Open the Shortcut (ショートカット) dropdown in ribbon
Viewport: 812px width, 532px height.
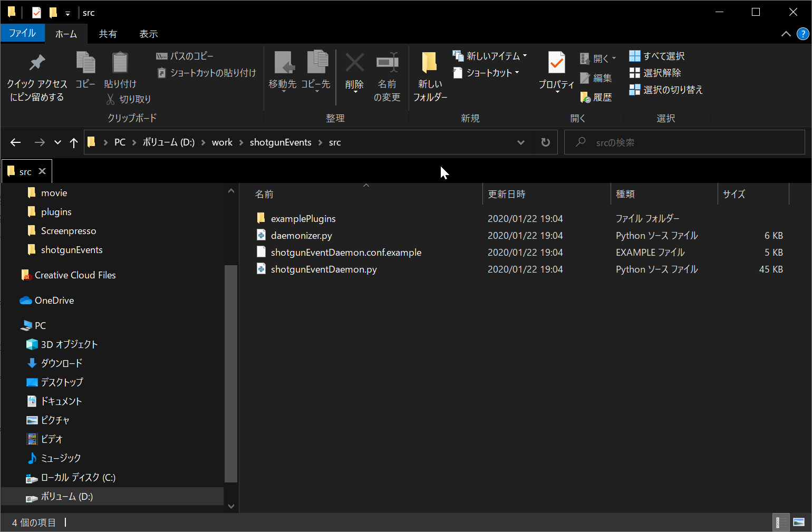coord(486,73)
